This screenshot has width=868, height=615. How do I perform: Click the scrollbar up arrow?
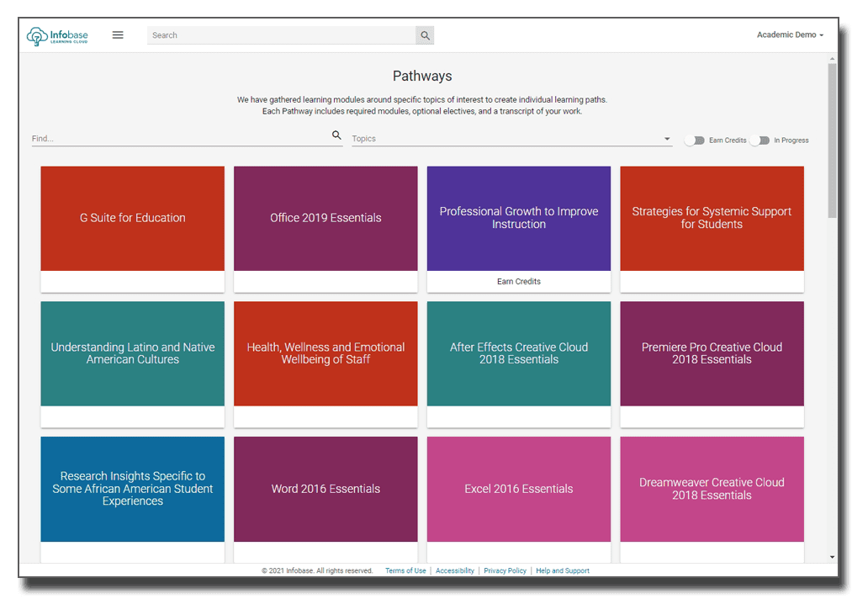tap(832, 58)
